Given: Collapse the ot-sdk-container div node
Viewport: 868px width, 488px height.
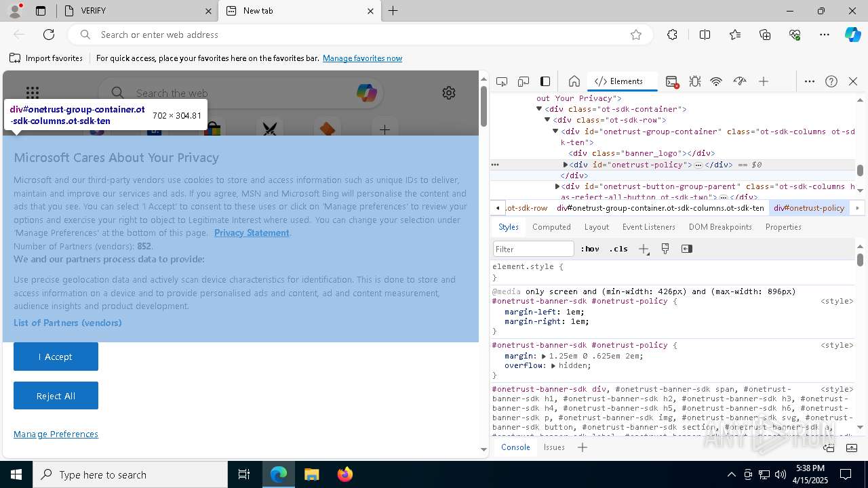Looking at the screenshot, I should pos(540,109).
